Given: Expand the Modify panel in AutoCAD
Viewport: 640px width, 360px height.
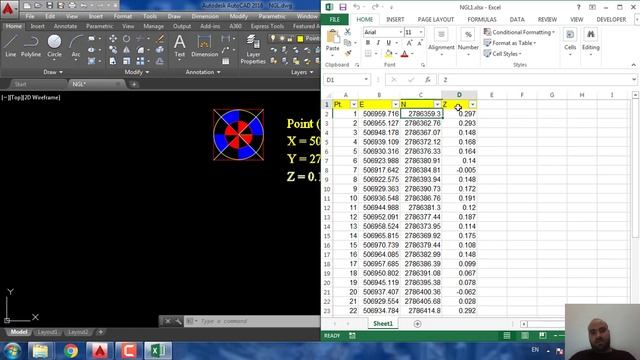Looking at the screenshot, I should 136,72.
